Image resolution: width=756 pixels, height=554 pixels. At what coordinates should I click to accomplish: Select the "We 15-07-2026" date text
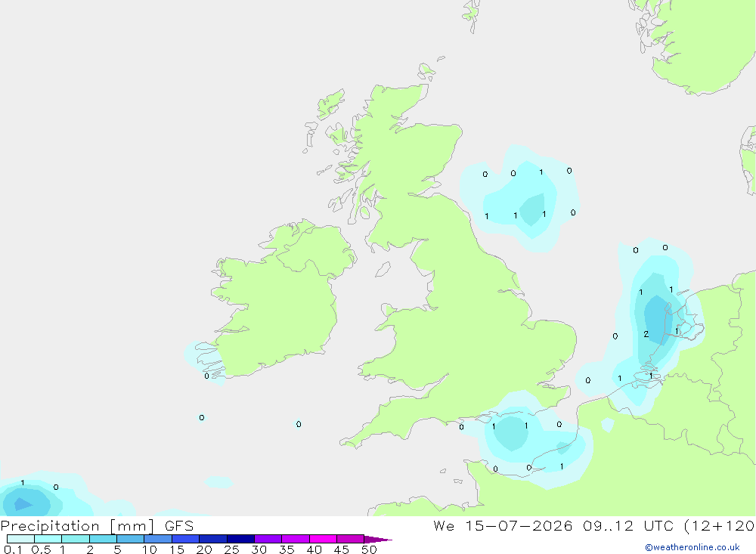[x=503, y=525]
